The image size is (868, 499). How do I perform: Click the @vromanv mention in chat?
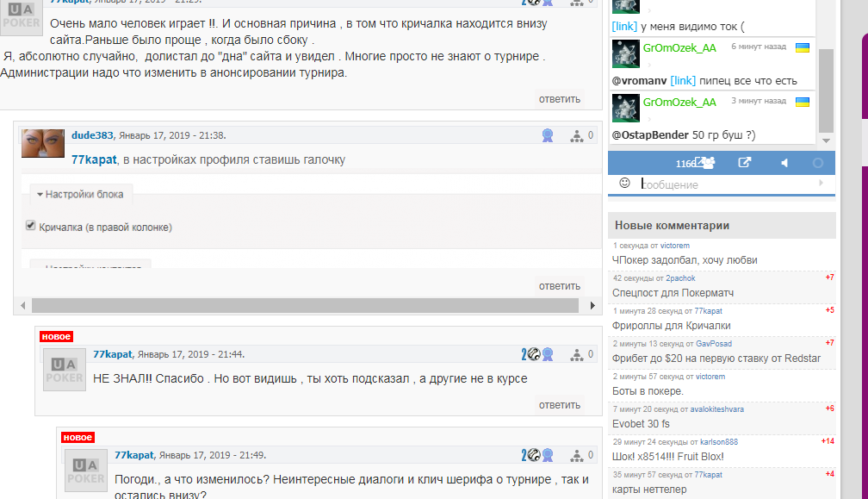tap(639, 81)
